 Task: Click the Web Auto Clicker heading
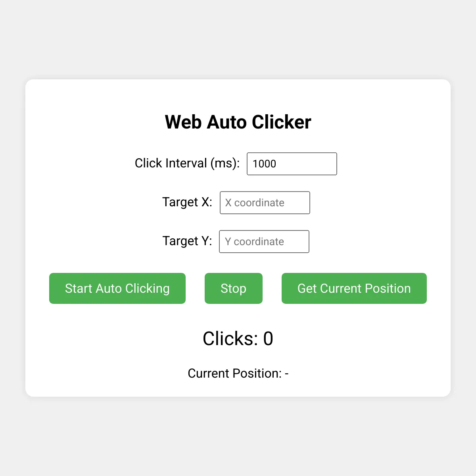pos(238,122)
